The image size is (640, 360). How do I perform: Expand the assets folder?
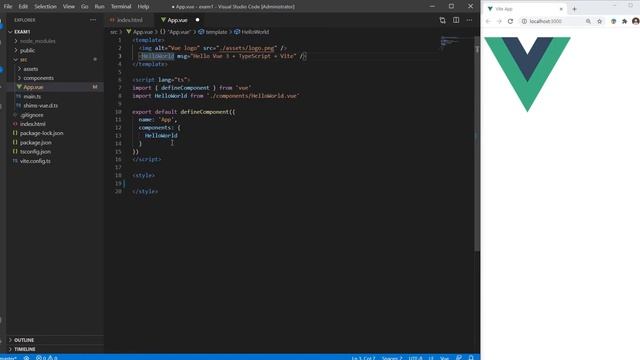[55, 69]
